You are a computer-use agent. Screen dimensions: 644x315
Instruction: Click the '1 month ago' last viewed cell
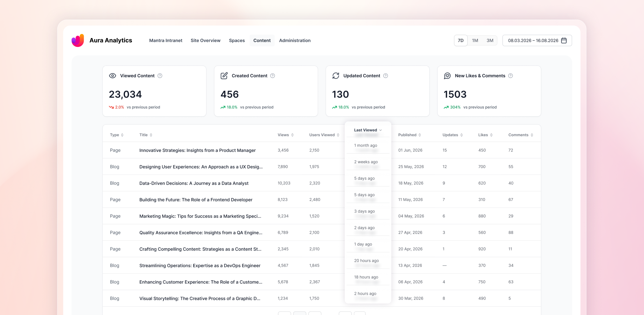(365, 145)
